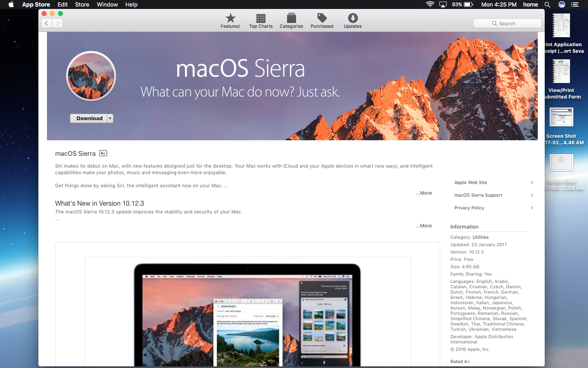The width and height of the screenshot is (588, 368).
Task: Open the Wi-Fi status icon
Action: (x=430, y=4)
